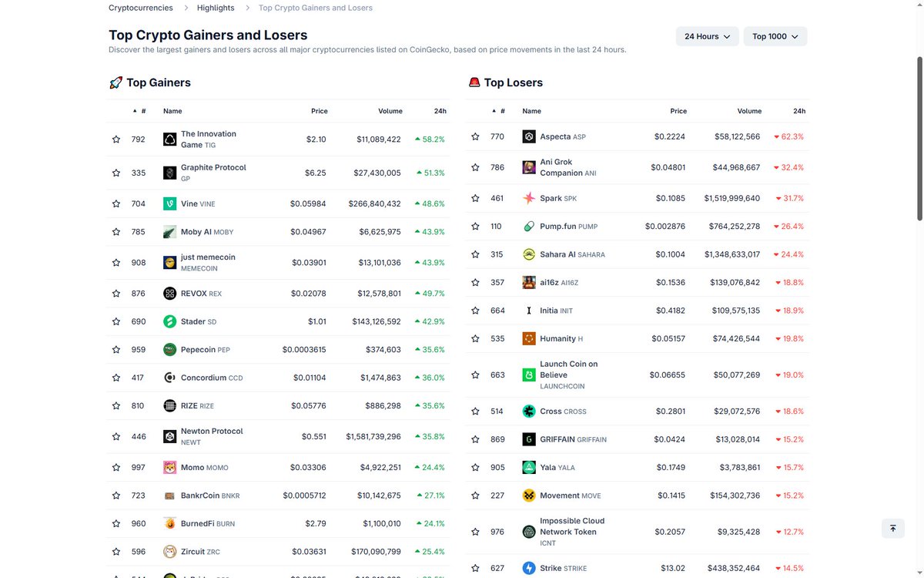Click the Movement coin logo

529,496
